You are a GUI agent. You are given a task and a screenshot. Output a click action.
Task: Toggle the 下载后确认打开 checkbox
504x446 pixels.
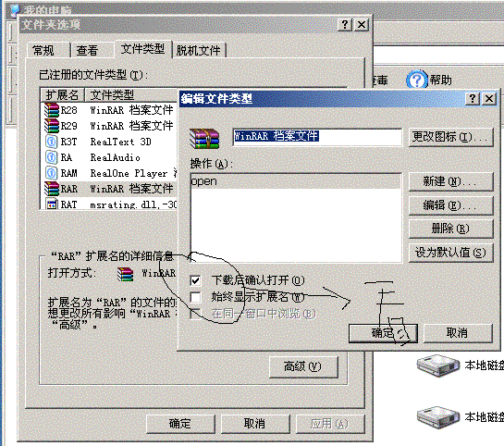(x=195, y=280)
